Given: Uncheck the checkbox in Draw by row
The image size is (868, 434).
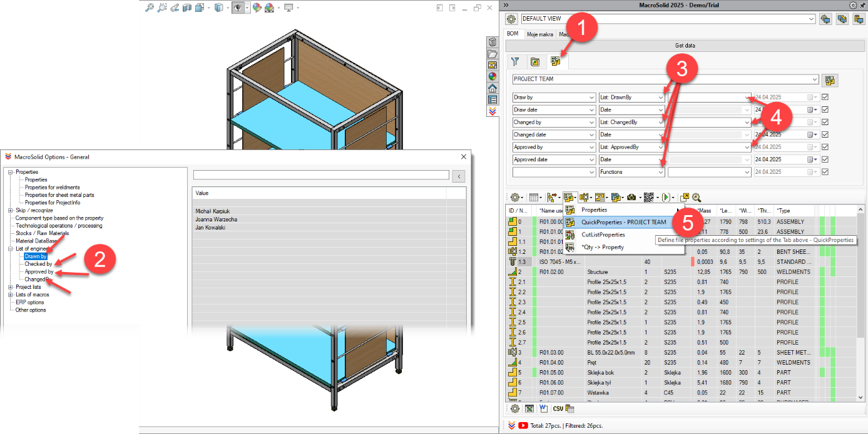Looking at the screenshot, I should pos(825,98).
